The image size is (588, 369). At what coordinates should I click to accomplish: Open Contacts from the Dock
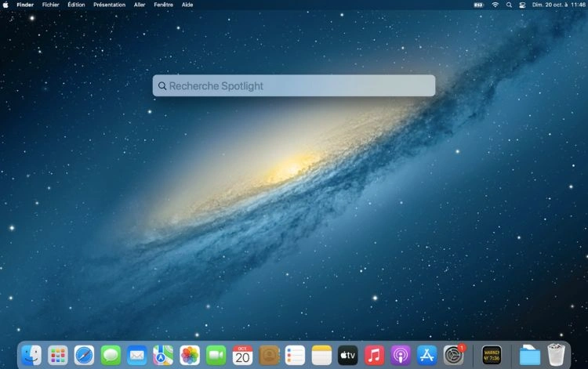[269, 355]
